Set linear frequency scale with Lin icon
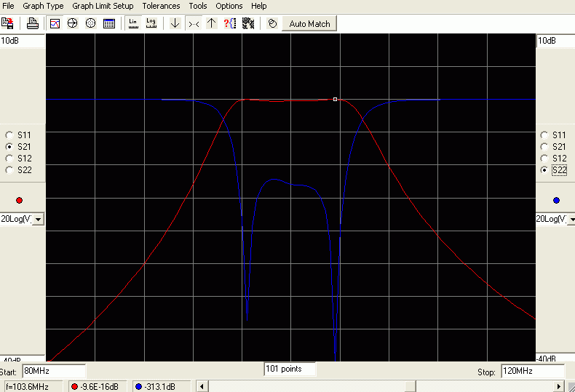 pyautogui.click(x=133, y=23)
